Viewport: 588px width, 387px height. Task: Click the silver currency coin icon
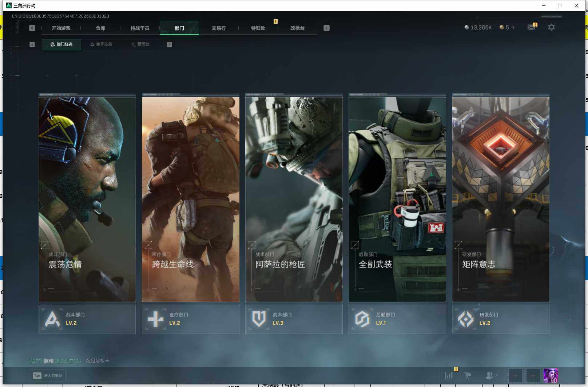click(x=466, y=27)
